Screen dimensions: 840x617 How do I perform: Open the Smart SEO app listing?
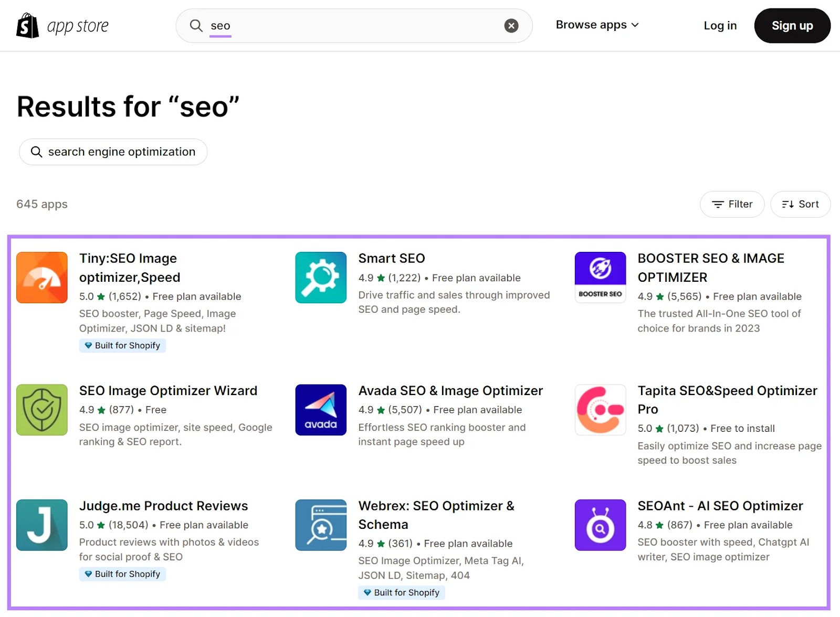pyautogui.click(x=392, y=258)
